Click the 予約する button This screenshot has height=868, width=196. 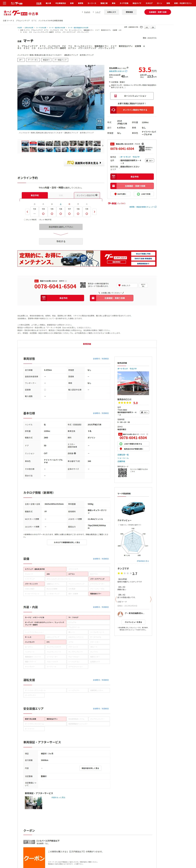[61, 241]
